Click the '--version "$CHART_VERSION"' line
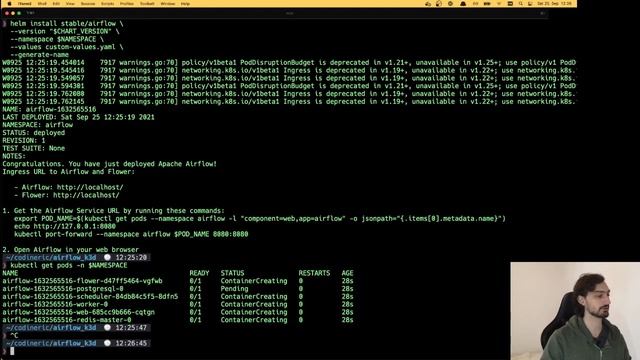 (x=65, y=31)
